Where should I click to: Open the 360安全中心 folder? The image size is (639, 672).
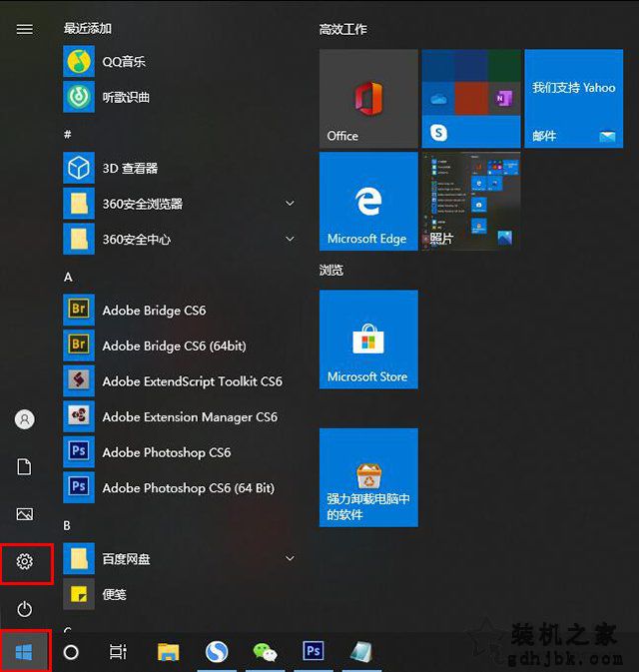pyautogui.click(x=179, y=239)
